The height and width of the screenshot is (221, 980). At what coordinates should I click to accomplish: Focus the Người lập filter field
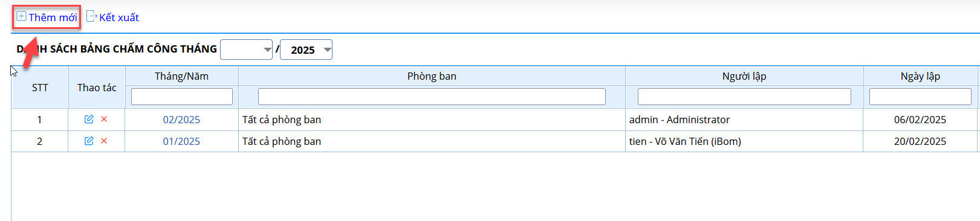click(x=744, y=97)
